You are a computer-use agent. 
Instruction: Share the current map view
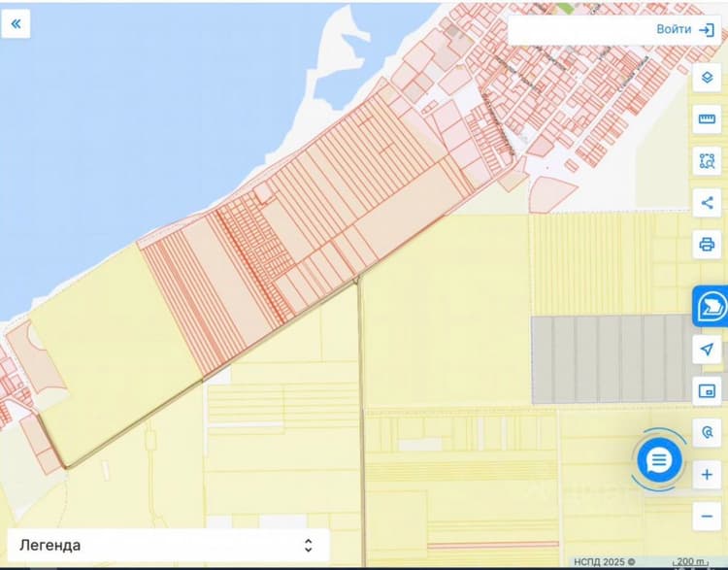[x=707, y=203]
